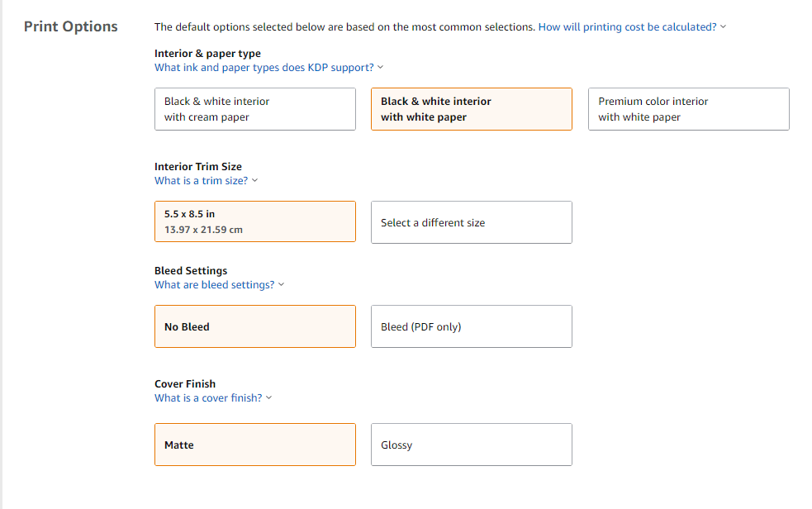The height and width of the screenshot is (509, 812).
Task: Set cover finish to Glossy
Action: (471, 445)
